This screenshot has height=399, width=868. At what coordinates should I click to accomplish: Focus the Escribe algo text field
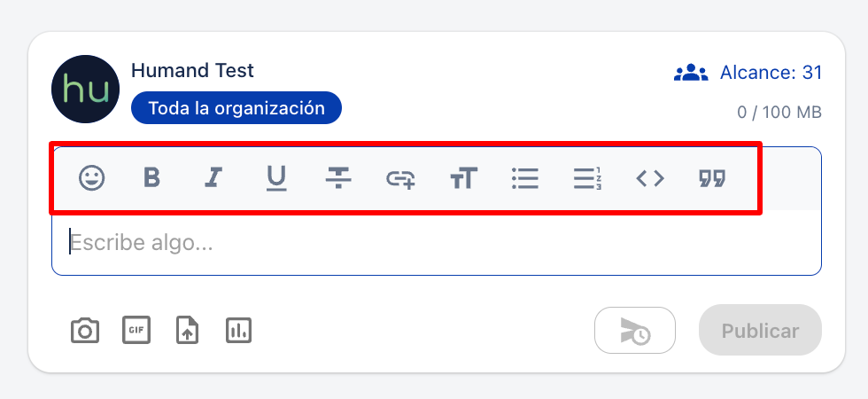pos(436,243)
